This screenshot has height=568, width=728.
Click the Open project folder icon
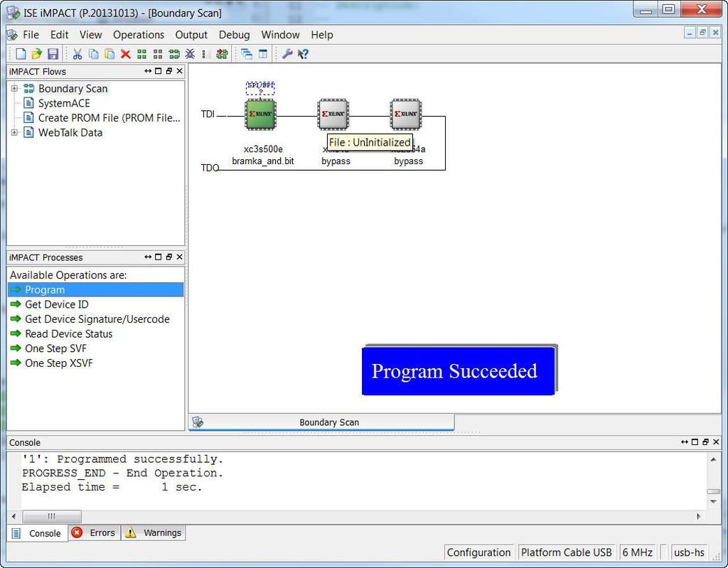[37, 54]
